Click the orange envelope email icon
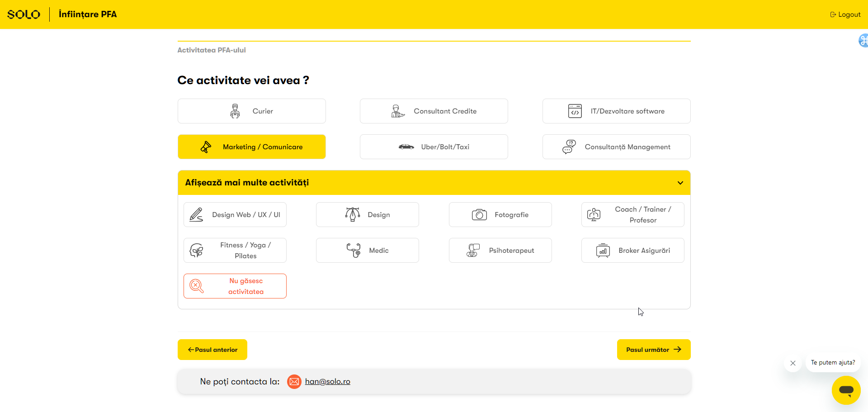The width and height of the screenshot is (868, 412). [294, 382]
